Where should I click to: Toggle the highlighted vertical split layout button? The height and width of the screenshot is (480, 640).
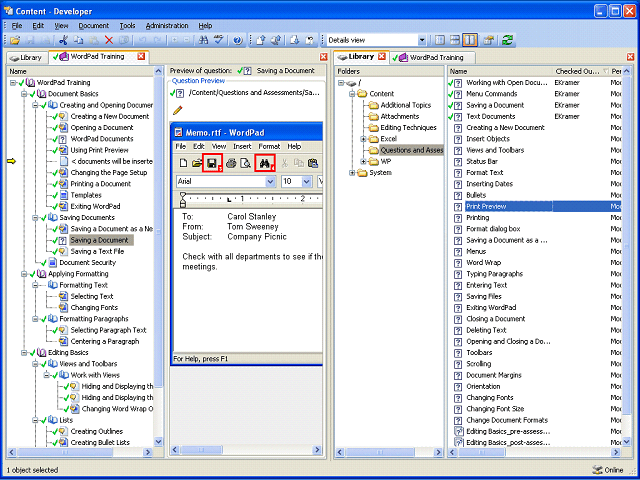470,40
